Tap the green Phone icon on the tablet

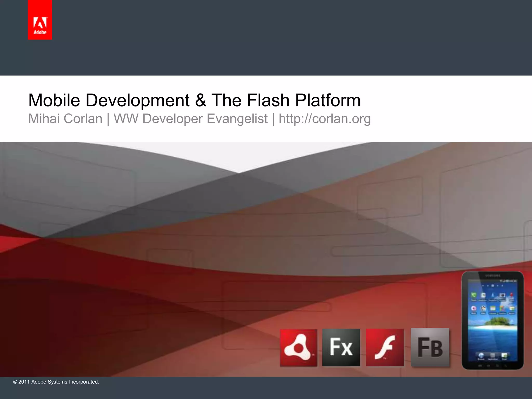click(x=474, y=295)
